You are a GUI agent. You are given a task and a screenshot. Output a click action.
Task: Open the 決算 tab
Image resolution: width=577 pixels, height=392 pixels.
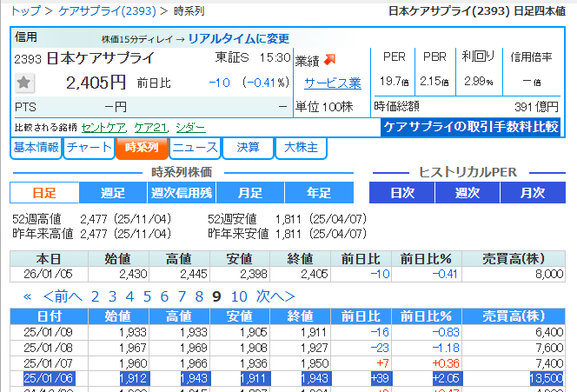(x=248, y=148)
